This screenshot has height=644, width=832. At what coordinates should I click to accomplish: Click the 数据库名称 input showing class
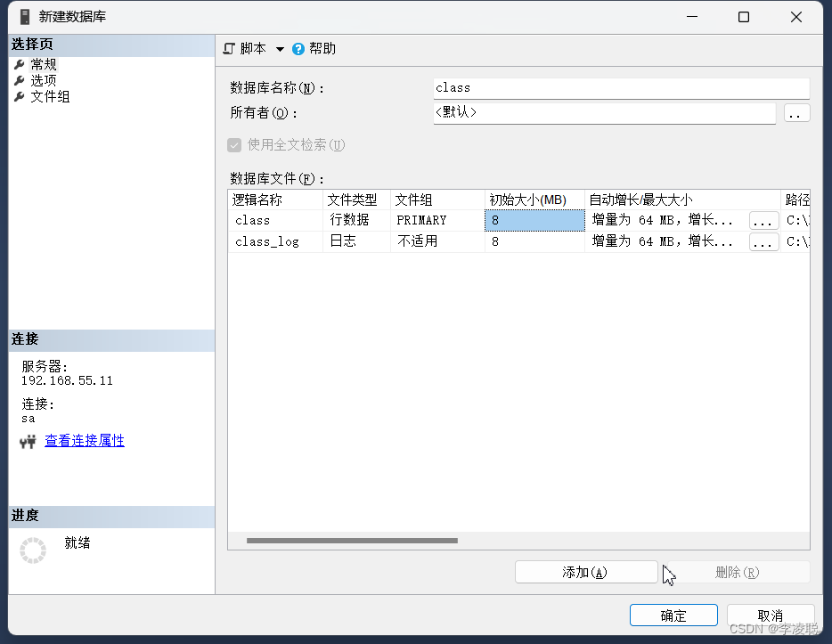click(619, 87)
